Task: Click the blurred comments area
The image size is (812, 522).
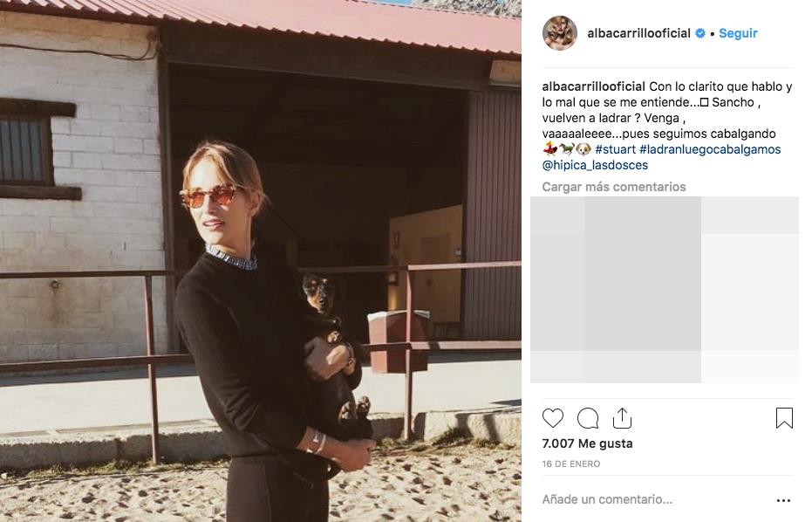Action: (x=665, y=289)
